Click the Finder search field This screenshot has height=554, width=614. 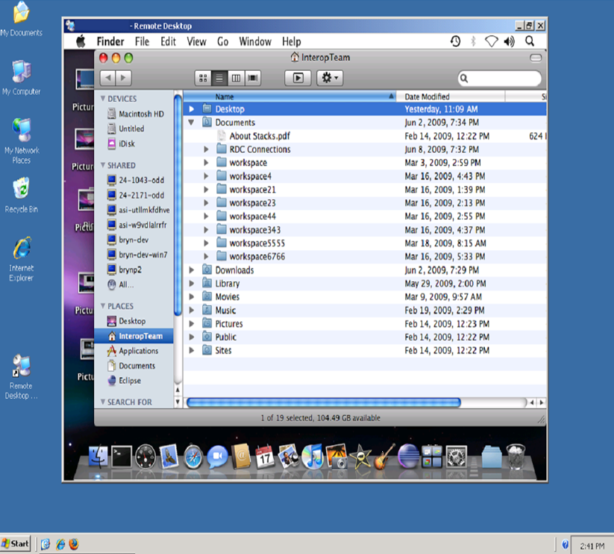coord(500,77)
